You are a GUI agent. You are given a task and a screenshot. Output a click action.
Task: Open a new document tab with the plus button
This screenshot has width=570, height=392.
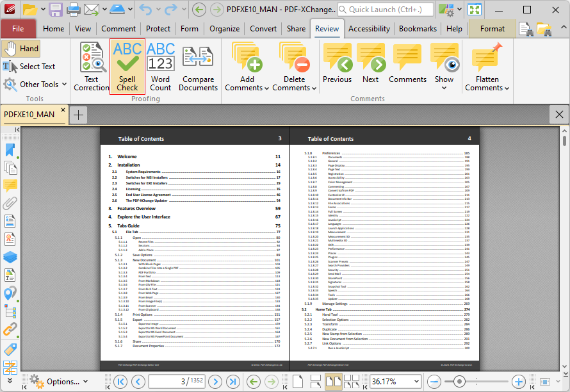point(78,115)
